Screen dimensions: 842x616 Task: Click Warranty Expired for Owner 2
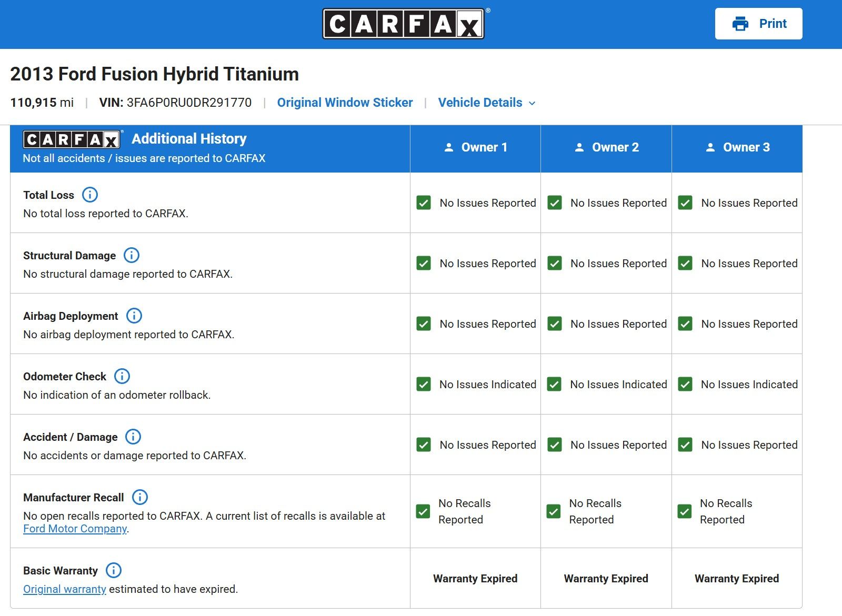click(x=606, y=579)
